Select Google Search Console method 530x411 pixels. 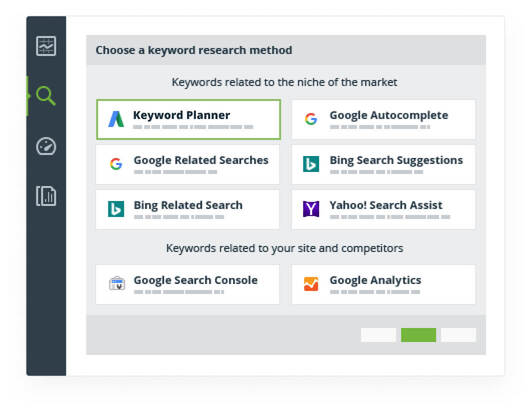pos(188,285)
